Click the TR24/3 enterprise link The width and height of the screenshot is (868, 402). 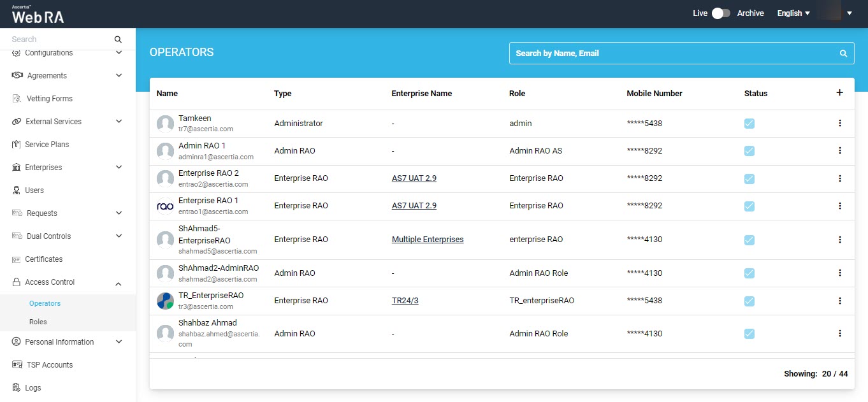405,301
